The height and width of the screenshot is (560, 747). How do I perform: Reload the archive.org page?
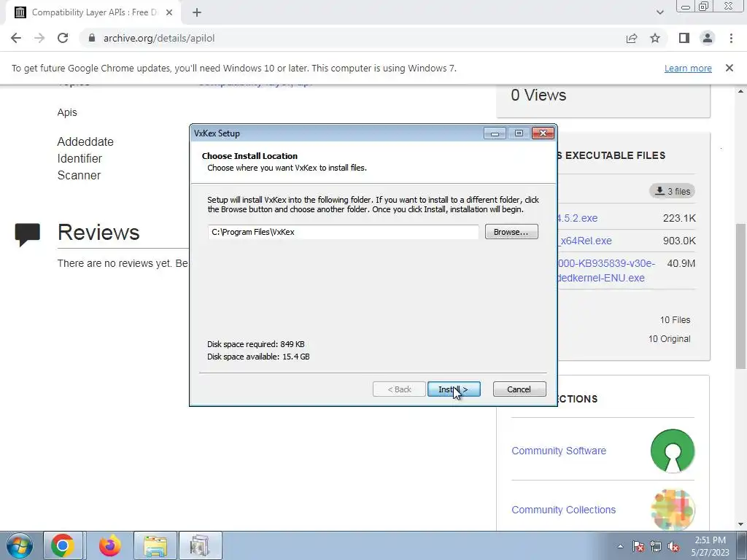tap(63, 38)
